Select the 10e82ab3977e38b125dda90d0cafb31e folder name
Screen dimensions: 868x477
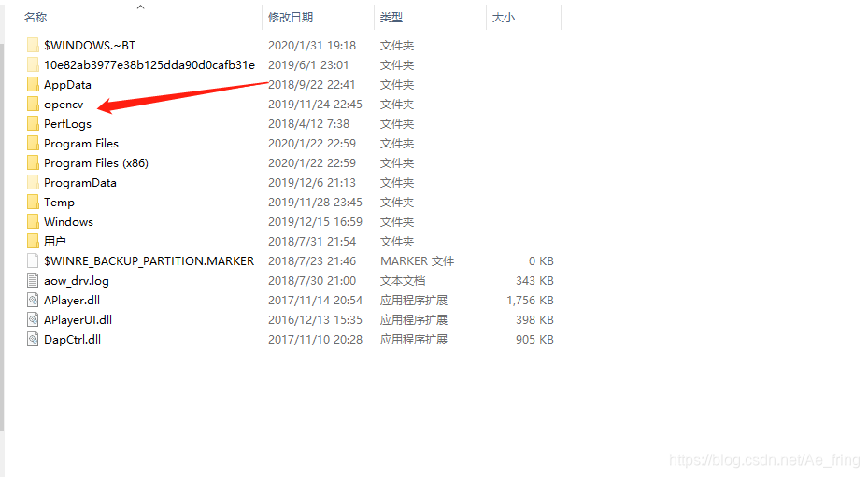149,64
